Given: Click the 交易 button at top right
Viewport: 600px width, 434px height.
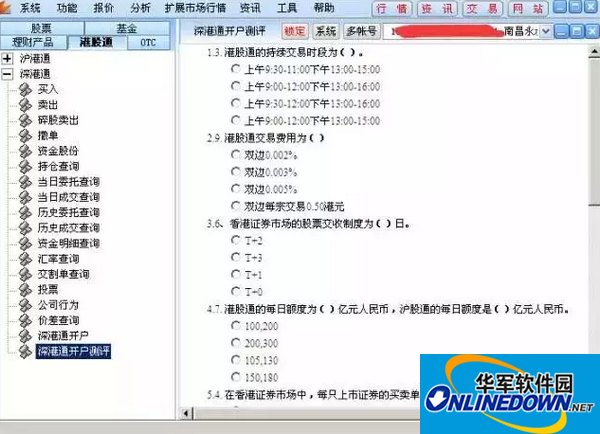Looking at the screenshot, I should 482,9.
